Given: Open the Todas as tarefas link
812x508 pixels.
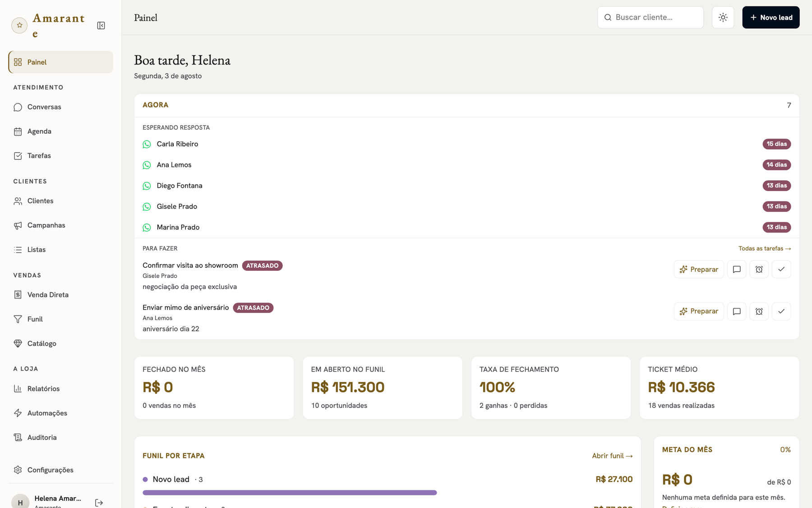Looking at the screenshot, I should click(x=765, y=248).
